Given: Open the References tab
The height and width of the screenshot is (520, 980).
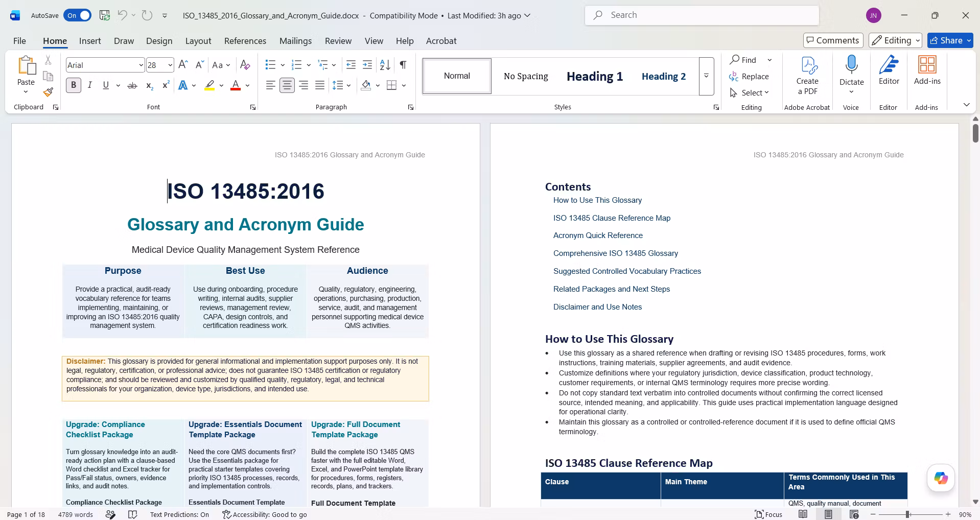Looking at the screenshot, I should [x=245, y=41].
